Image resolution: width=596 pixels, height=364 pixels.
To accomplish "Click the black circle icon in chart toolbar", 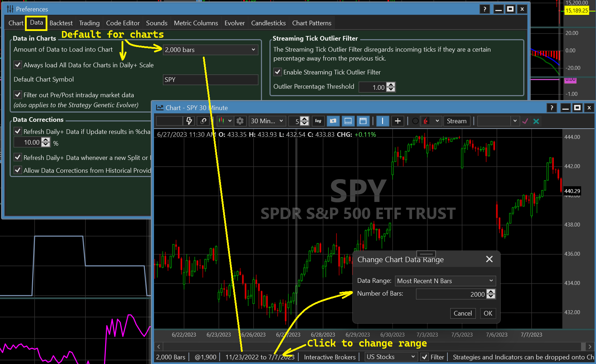I will [x=415, y=121].
